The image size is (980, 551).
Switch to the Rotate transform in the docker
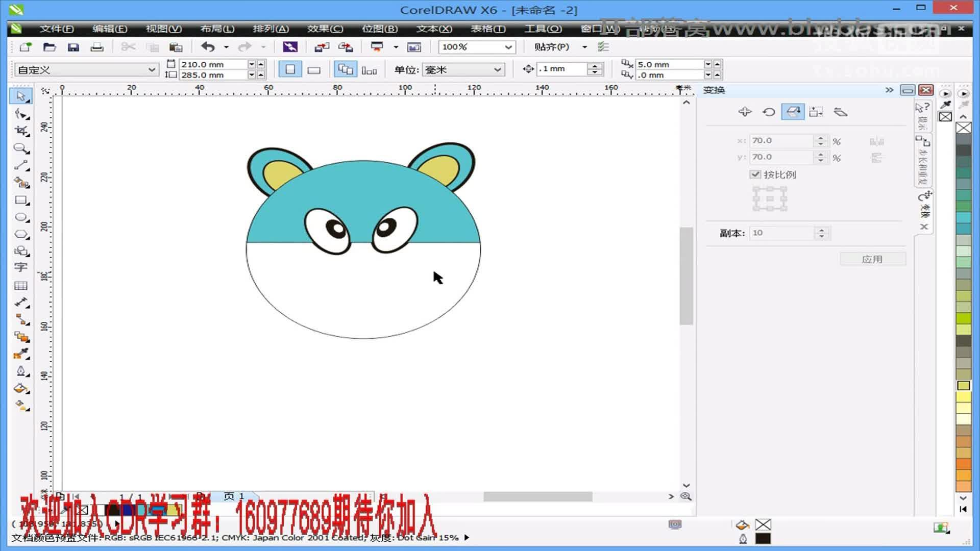coord(769,111)
